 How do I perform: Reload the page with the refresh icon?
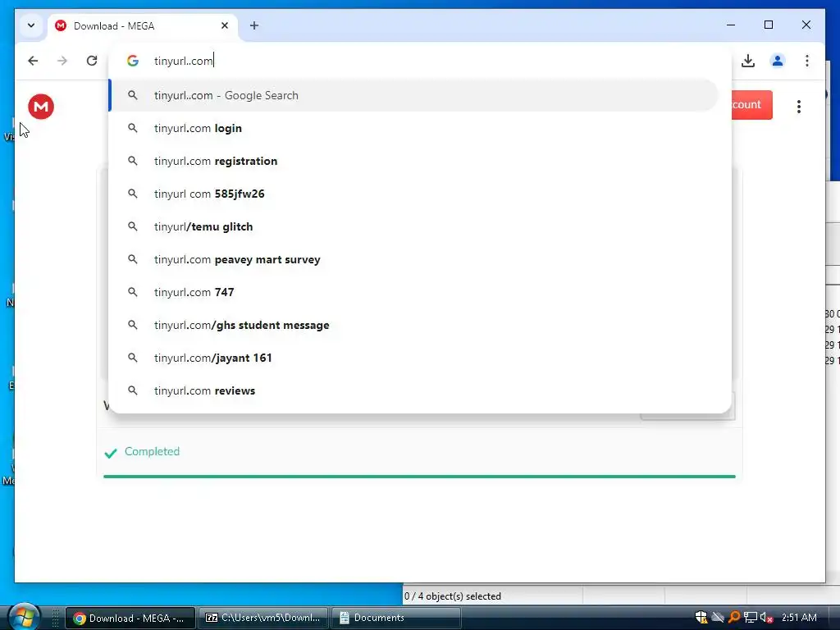click(92, 61)
